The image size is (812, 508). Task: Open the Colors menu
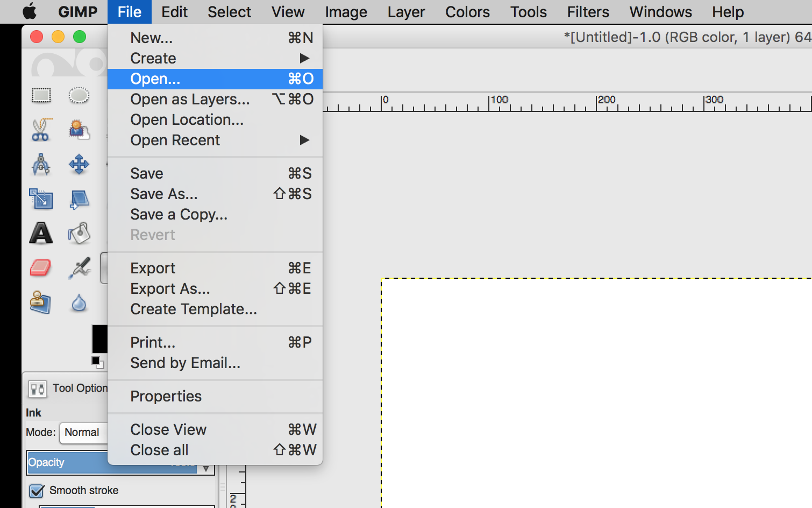pos(467,12)
